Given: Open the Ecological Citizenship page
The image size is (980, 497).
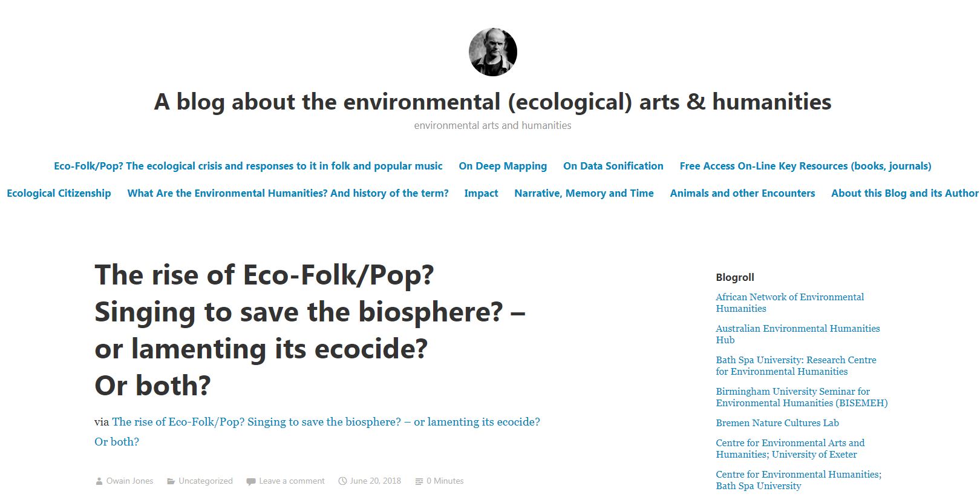Looking at the screenshot, I should point(59,193).
